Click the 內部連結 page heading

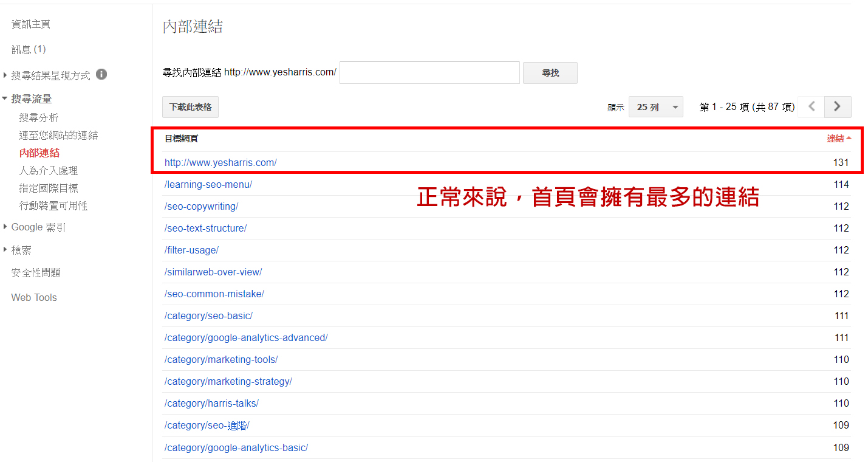click(193, 27)
